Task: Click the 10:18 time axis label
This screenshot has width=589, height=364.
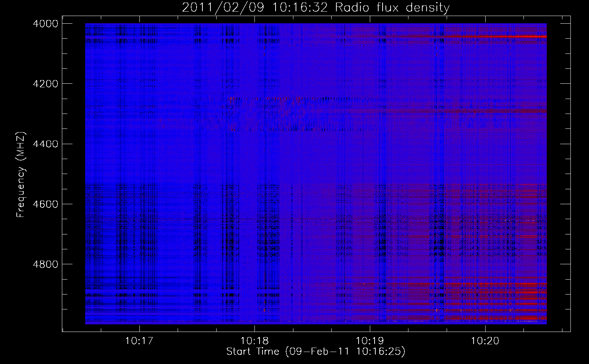Action: tap(254, 341)
